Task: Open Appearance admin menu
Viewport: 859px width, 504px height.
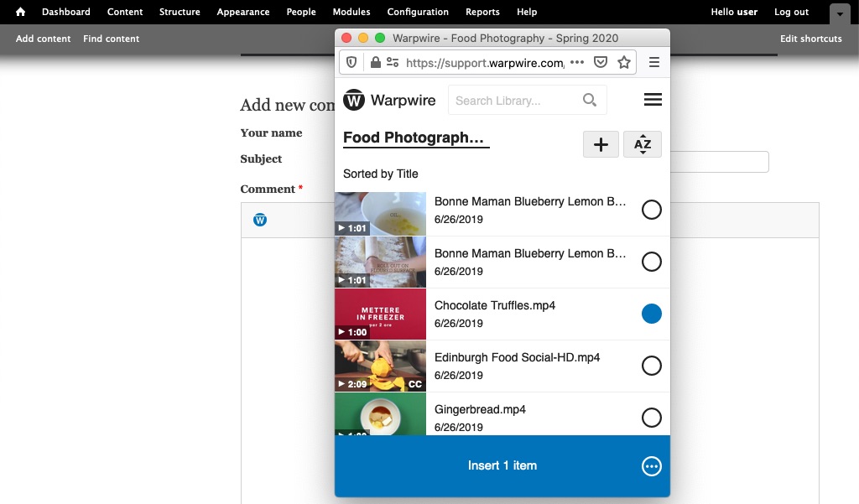Action: click(x=242, y=12)
